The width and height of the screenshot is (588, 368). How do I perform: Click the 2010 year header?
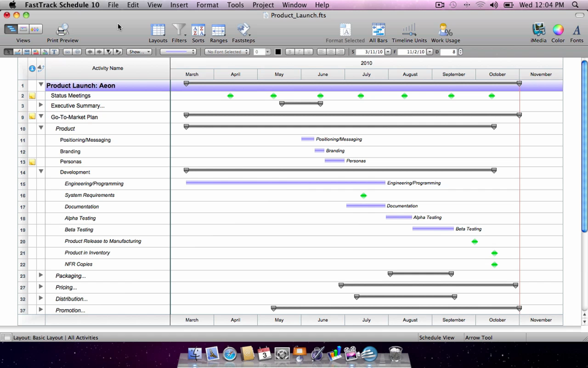tap(366, 63)
